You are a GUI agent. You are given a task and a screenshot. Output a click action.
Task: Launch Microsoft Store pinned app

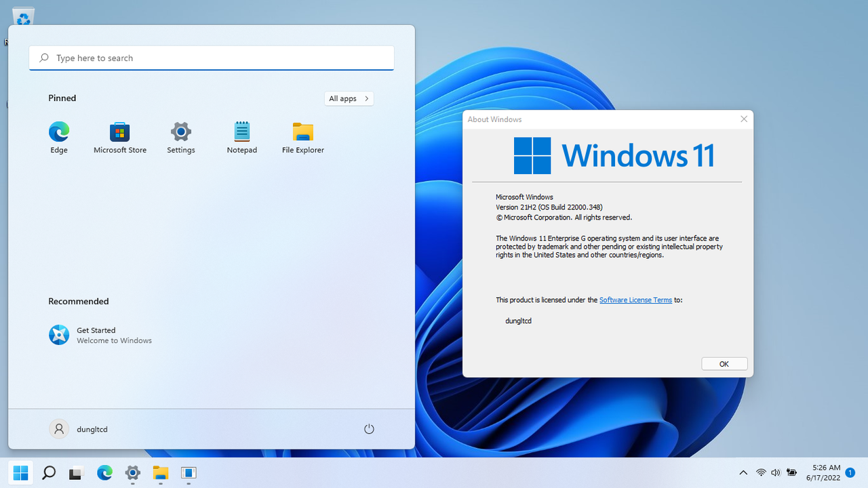tap(120, 138)
